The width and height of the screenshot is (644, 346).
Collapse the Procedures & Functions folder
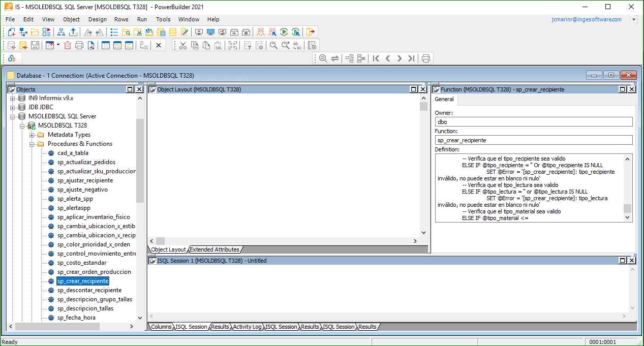[32, 144]
